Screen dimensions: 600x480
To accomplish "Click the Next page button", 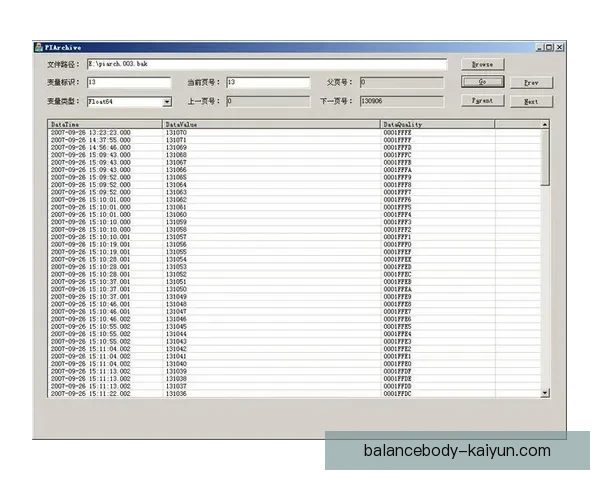I will coord(531,101).
